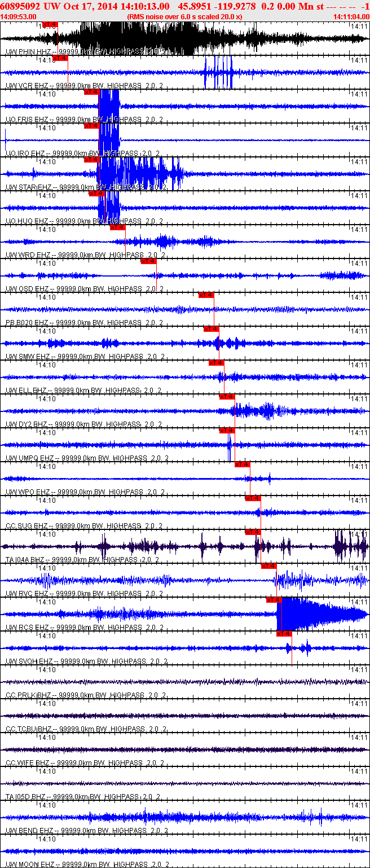Screen dimensions: 370x868
Task: Select the red arrival pick on WRD trace
Action: [x=117, y=227]
